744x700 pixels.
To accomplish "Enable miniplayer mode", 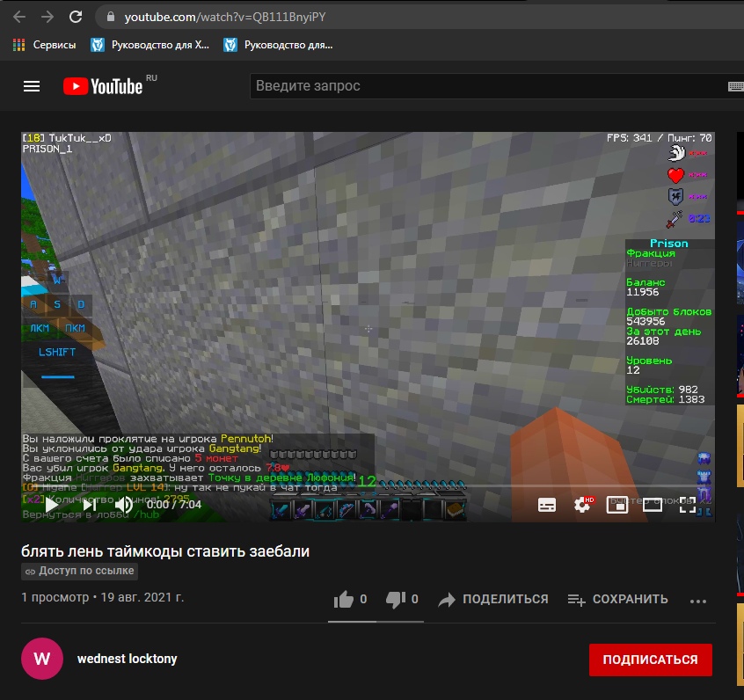I will pos(617,505).
